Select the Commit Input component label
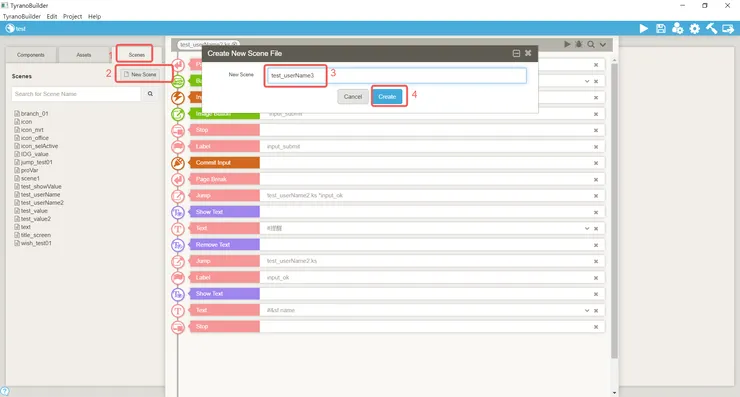 225,163
